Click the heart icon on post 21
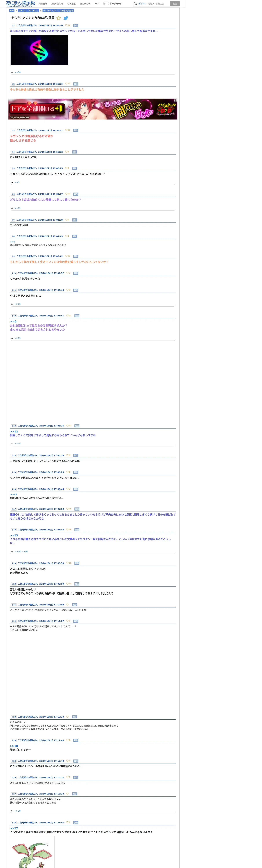The width and height of the screenshot is (262, 868). click(x=67, y=605)
